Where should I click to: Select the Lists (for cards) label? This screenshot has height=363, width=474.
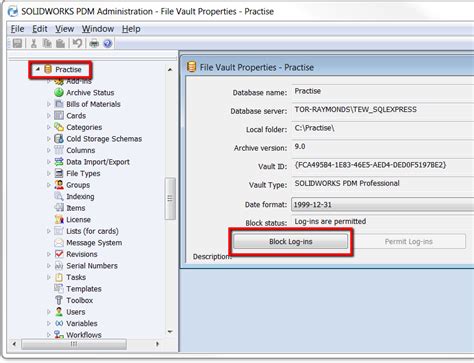[92, 231]
